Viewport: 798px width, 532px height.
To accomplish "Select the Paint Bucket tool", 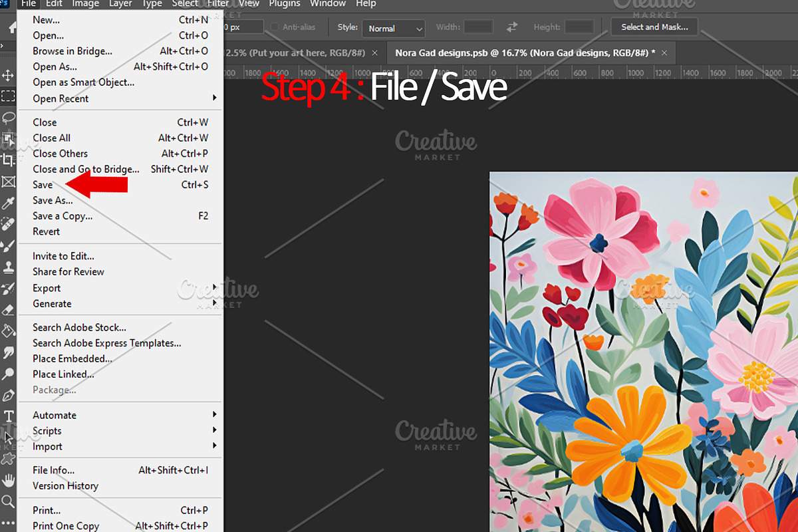I will point(8,331).
